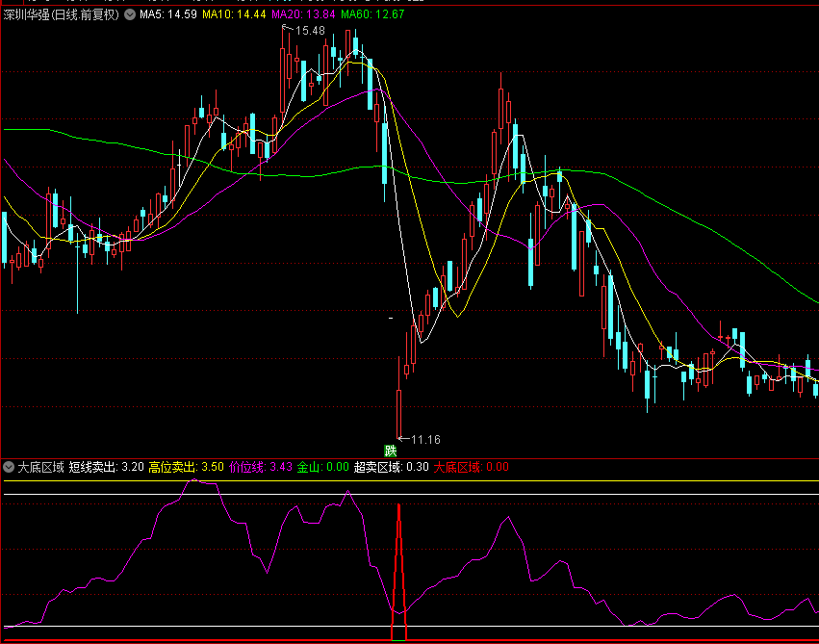Screen dimensions: 819x644
Task: Click the 11.16 low price annotation
Action: (425, 440)
